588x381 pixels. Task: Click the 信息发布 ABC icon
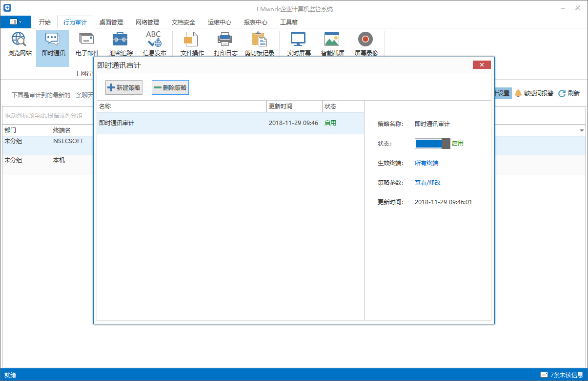pyautogui.click(x=154, y=44)
